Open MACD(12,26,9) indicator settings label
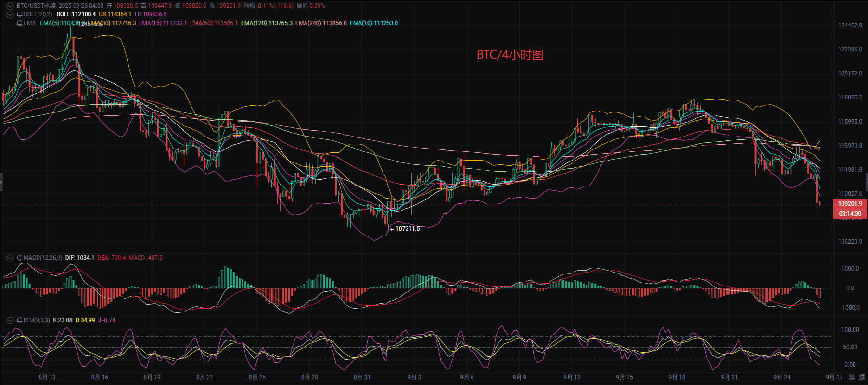This screenshot has width=868, height=385. pyautogui.click(x=43, y=258)
